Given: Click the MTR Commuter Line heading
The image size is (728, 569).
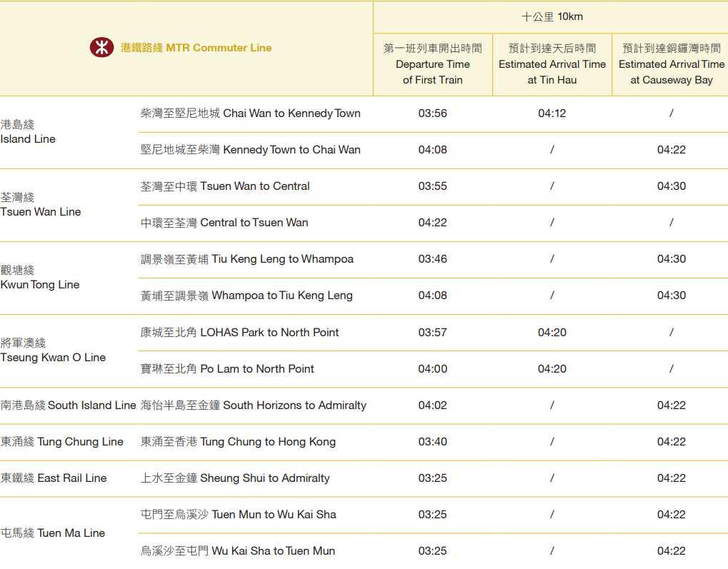Looking at the screenshot, I should coord(196,48).
